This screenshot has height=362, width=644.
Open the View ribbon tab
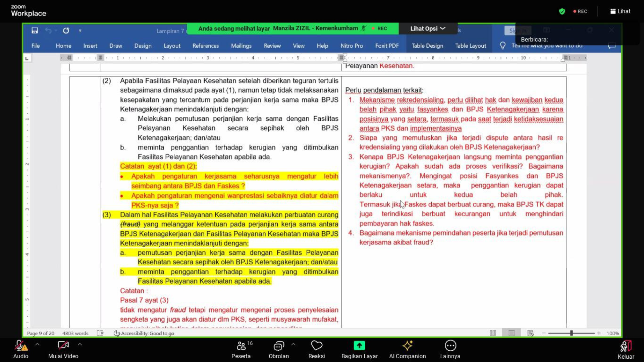(x=299, y=46)
